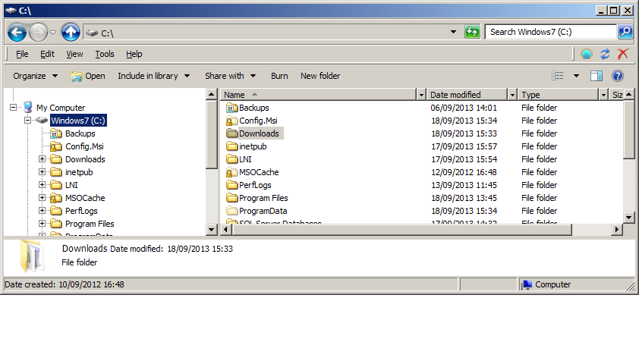Click the blue sync arrows toolbar icon
This screenshot has height=364, width=639.
click(605, 54)
